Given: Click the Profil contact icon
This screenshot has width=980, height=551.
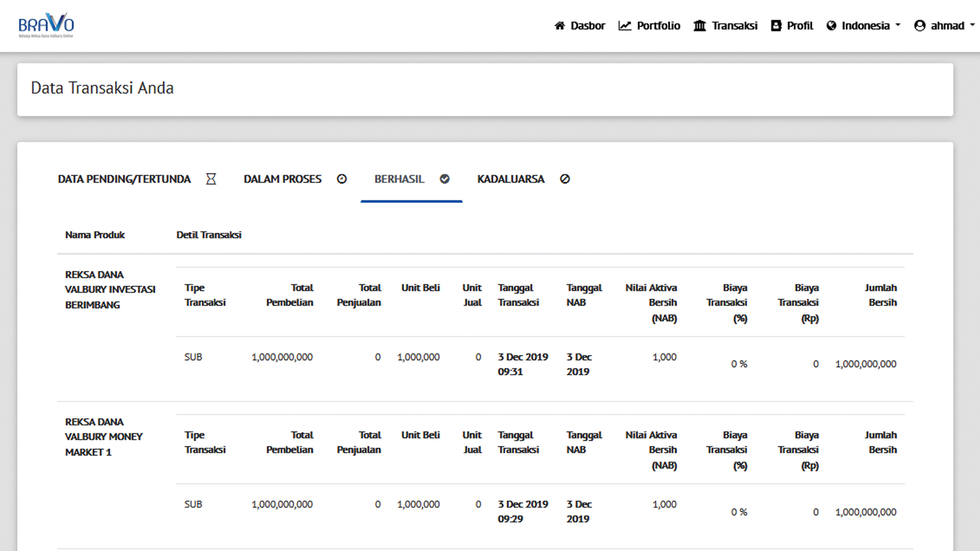Looking at the screenshot, I should pyautogui.click(x=776, y=26).
